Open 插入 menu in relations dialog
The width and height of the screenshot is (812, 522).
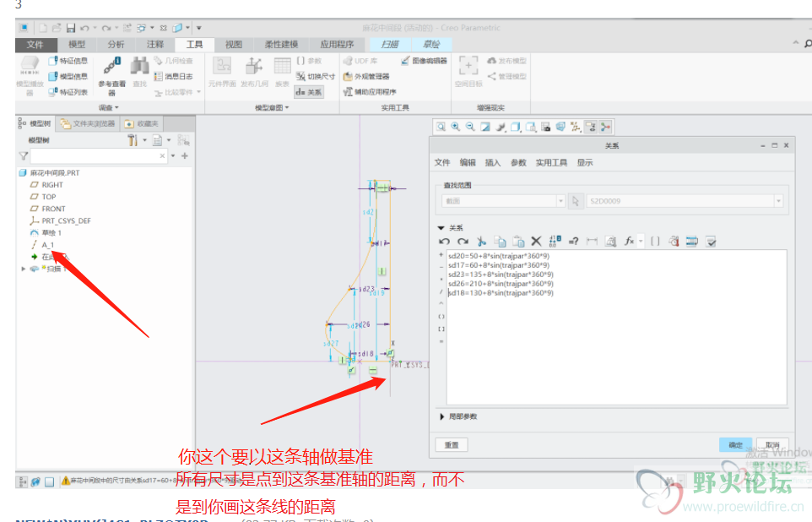(x=492, y=163)
